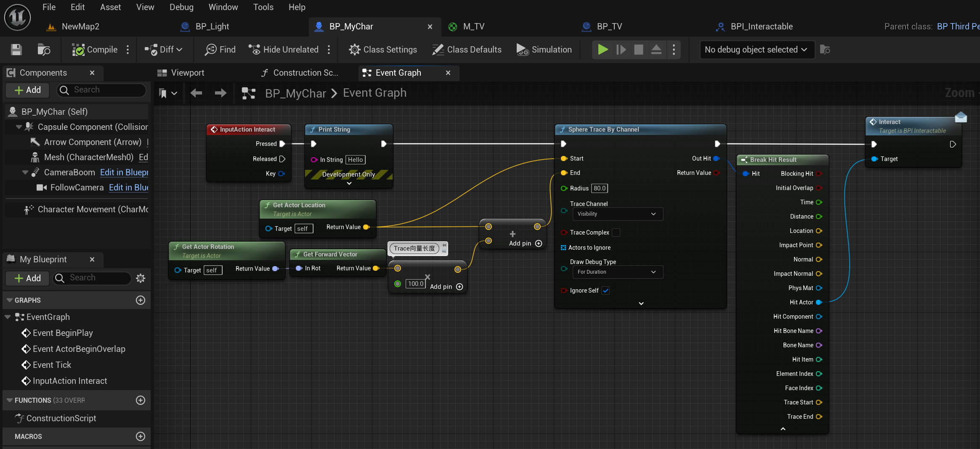The height and width of the screenshot is (449, 980).
Task: Open the Asset menu
Action: [x=110, y=7]
